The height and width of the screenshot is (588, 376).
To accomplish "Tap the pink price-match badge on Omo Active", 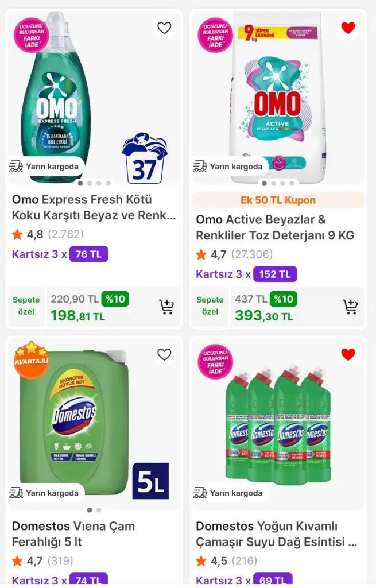I will coord(215,36).
